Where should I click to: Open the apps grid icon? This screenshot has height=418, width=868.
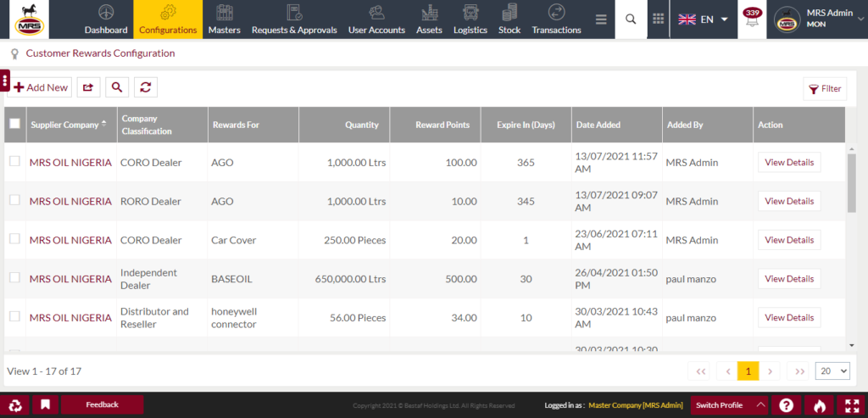tap(658, 20)
